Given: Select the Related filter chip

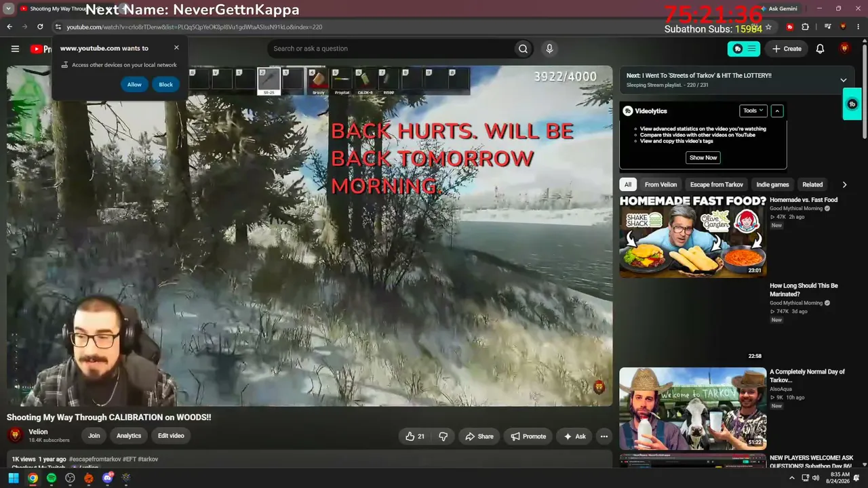Looking at the screenshot, I should [x=812, y=184].
